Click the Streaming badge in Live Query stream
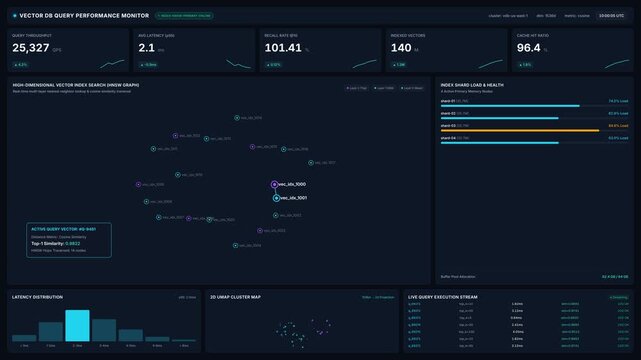 pyautogui.click(x=619, y=297)
